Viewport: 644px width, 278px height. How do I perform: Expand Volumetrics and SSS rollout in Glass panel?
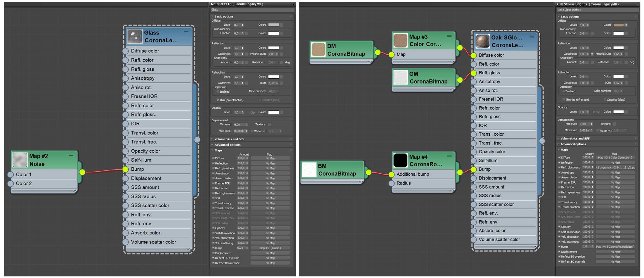coord(229,139)
